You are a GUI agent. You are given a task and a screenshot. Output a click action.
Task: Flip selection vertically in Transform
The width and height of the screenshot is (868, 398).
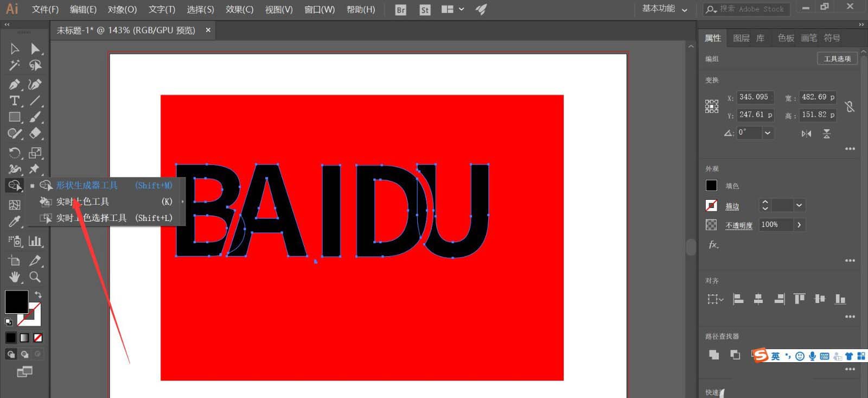pos(827,134)
